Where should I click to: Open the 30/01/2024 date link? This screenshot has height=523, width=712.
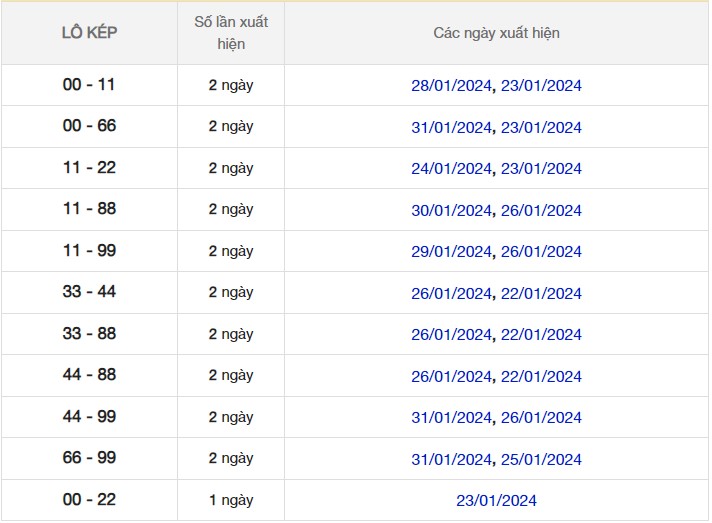pyautogui.click(x=451, y=211)
